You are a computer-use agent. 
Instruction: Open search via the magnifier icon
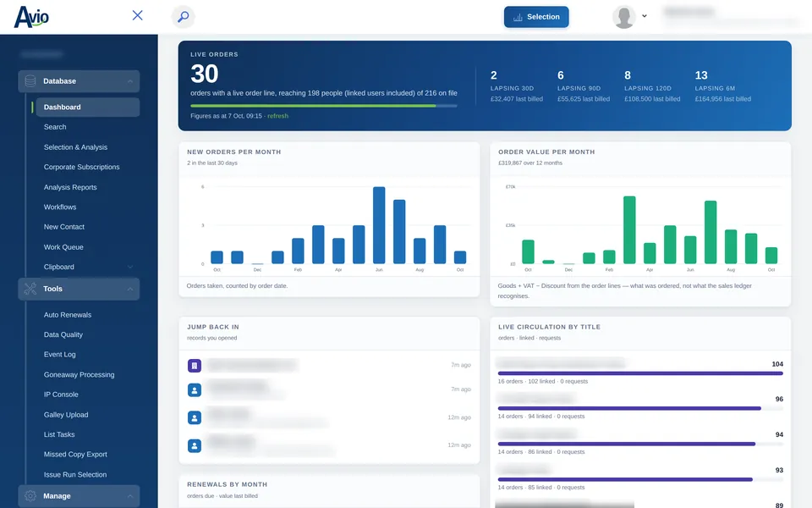(183, 17)
